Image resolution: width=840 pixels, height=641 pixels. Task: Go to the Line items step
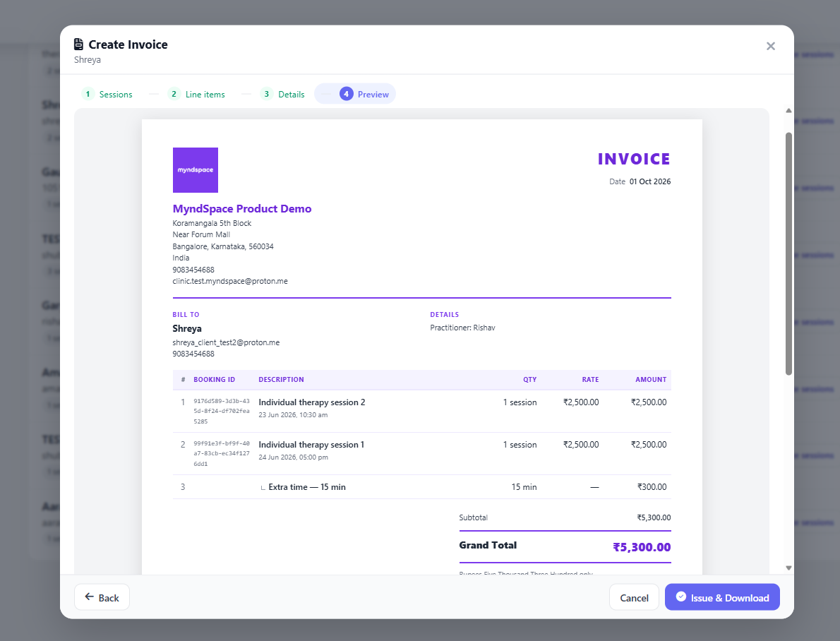pyautogui.click(x=196, y=94)
